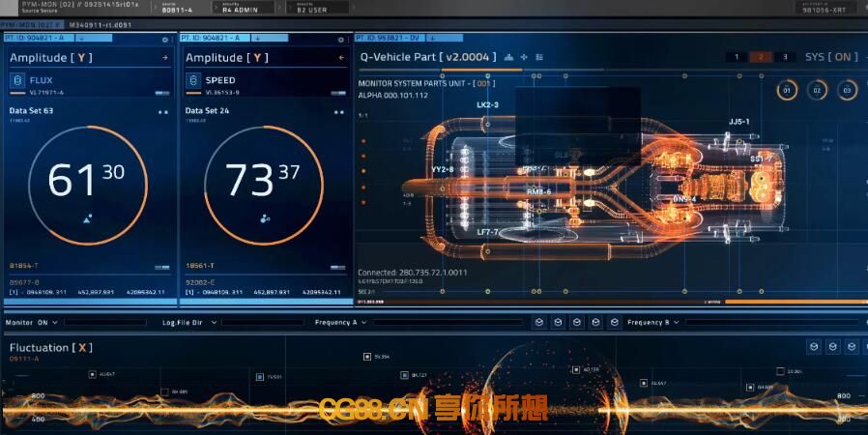Toggle switch beside 81854-T

tap(162, 268)
